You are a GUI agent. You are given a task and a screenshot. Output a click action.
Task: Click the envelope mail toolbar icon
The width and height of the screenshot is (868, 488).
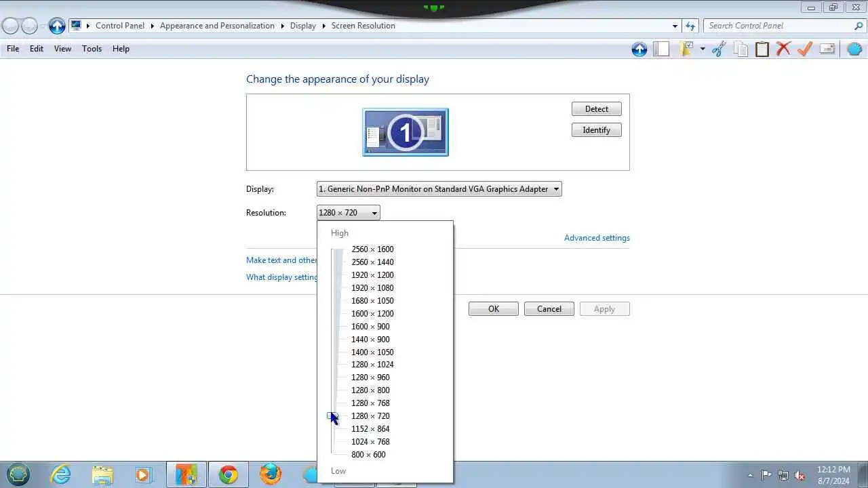827,49
